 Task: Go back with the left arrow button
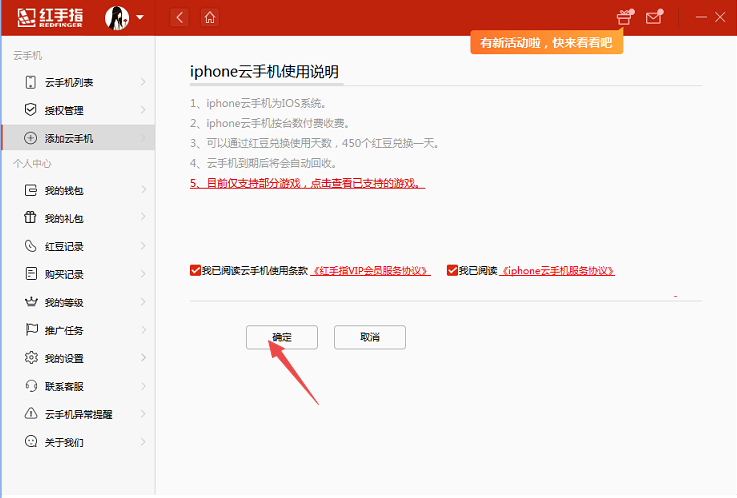point(180,18)
